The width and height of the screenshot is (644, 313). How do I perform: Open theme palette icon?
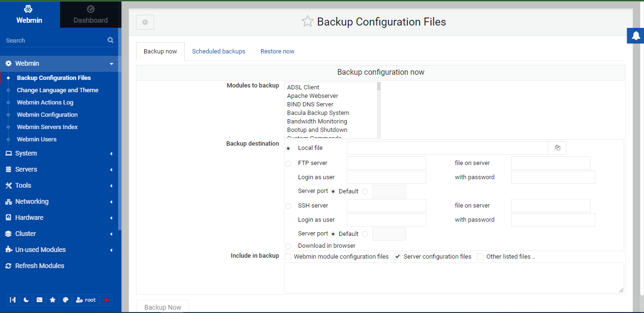click(x=66, y=300)
